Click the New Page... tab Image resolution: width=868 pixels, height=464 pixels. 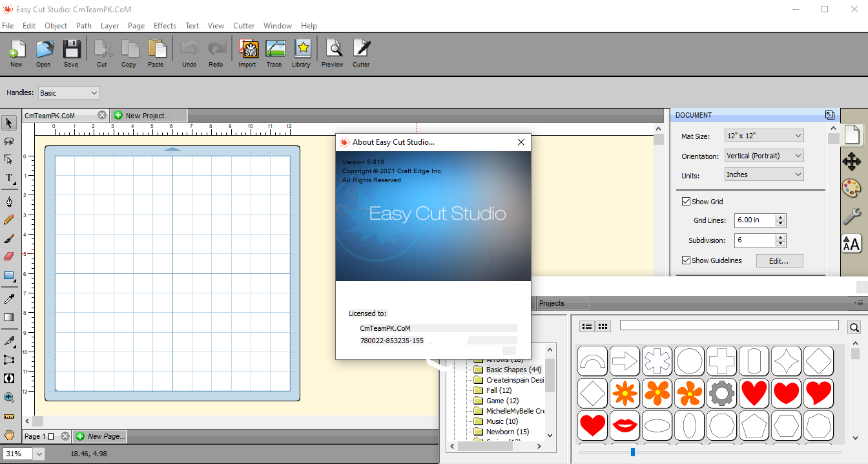click(x=99, y=436)
